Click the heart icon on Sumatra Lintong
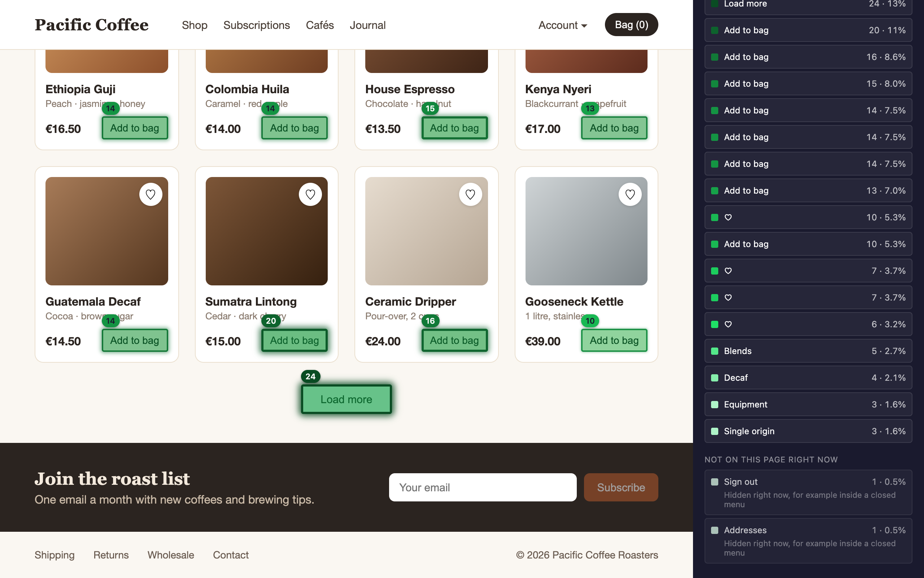924x578 pixels. [x=310, y=195]
